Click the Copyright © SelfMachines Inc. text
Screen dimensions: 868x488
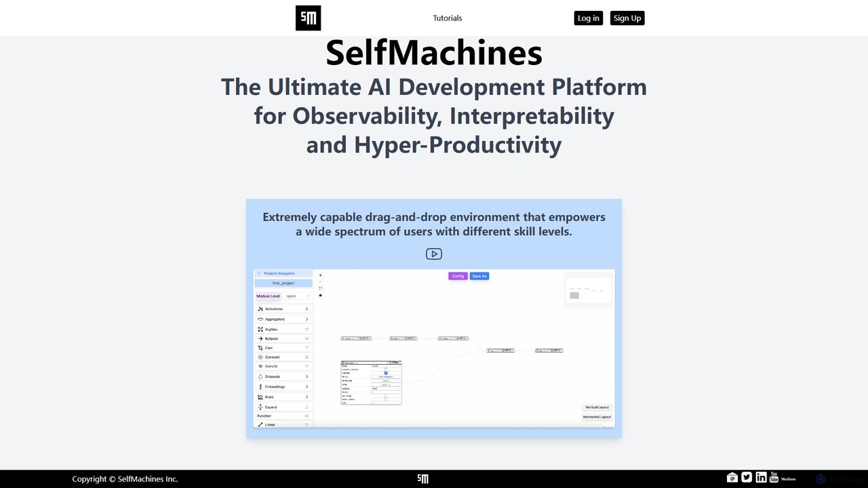(125, 479)
